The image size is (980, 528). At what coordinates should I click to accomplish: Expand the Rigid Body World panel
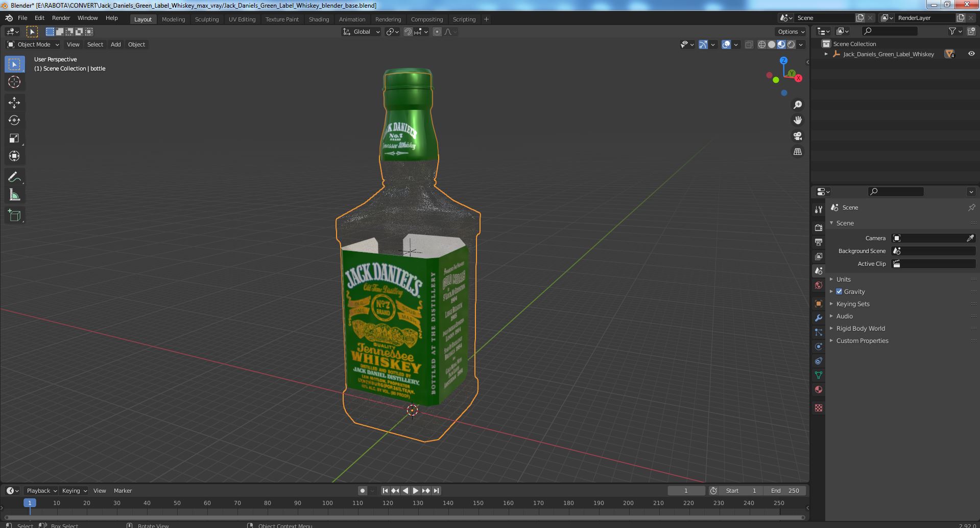[x=860, y=328]
